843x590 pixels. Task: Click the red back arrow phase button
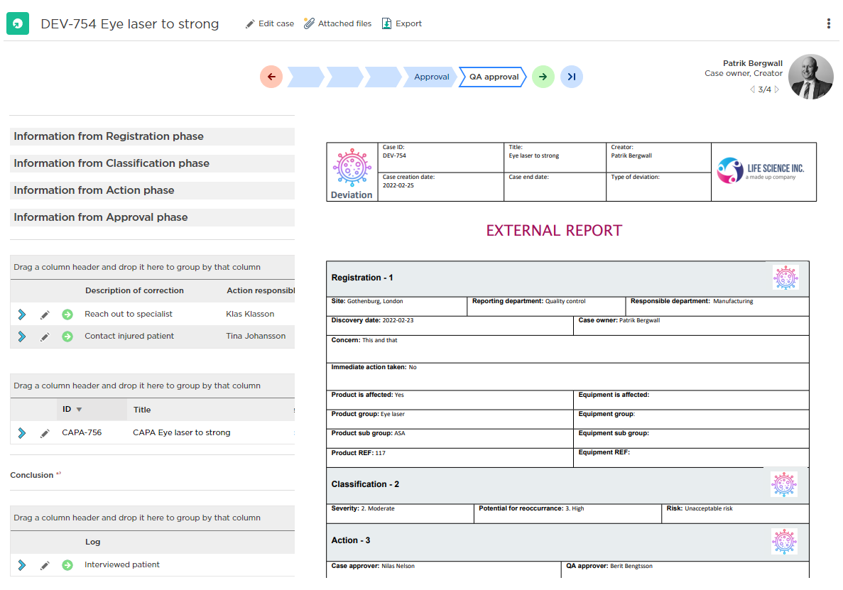pos(271,77)
